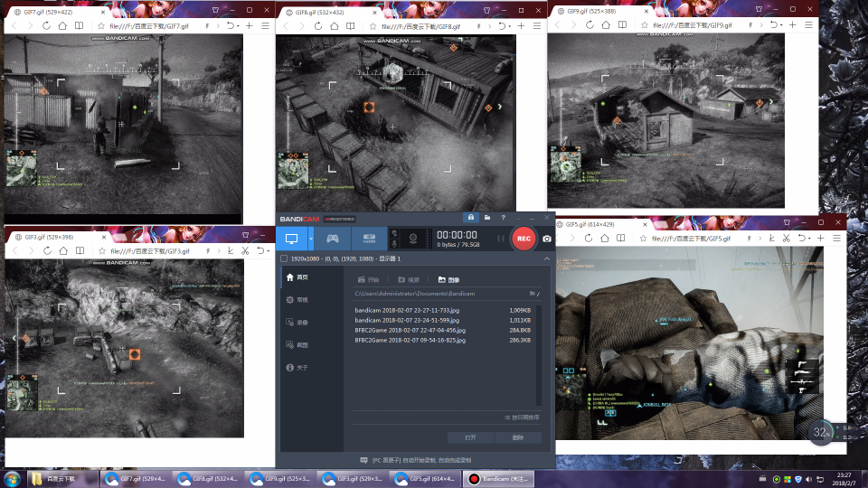Viewport: 868px width, 488px height.
Task: Bookmark the GIF7.gif page with star
Action: coord(101,26)
